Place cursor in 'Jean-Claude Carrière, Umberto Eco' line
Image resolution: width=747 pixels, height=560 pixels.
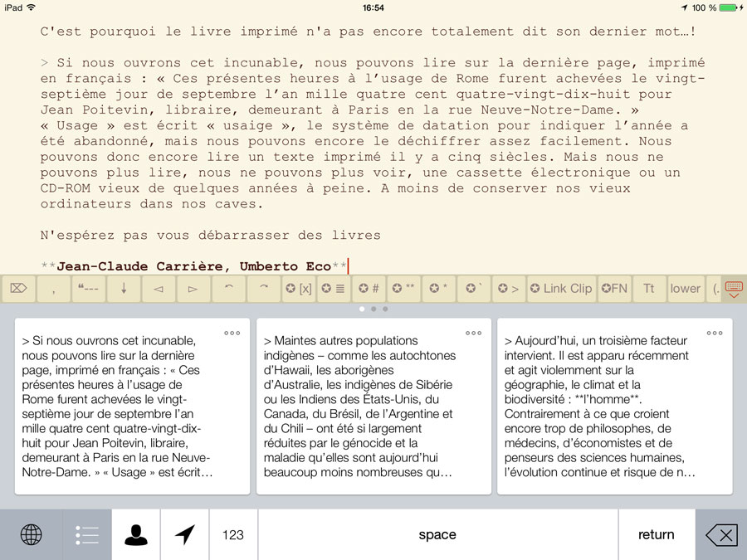(194, 266)
